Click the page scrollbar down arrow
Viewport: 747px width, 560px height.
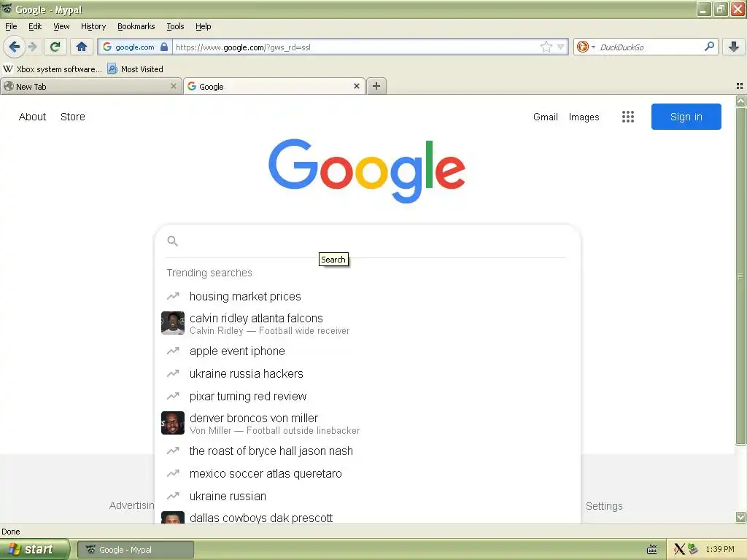[x=741, y=517]
